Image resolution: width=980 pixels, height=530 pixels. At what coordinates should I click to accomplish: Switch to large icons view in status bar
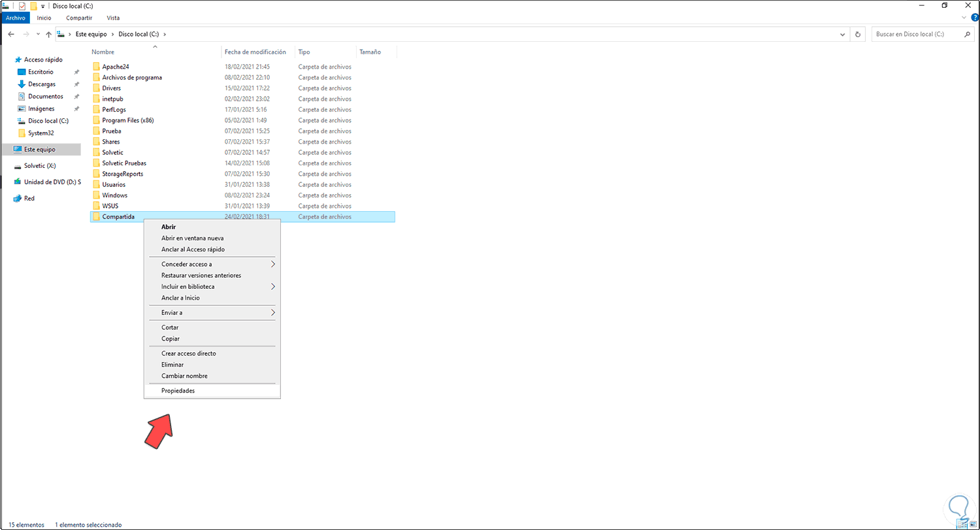pyautogui.click(x=973, y=524)
